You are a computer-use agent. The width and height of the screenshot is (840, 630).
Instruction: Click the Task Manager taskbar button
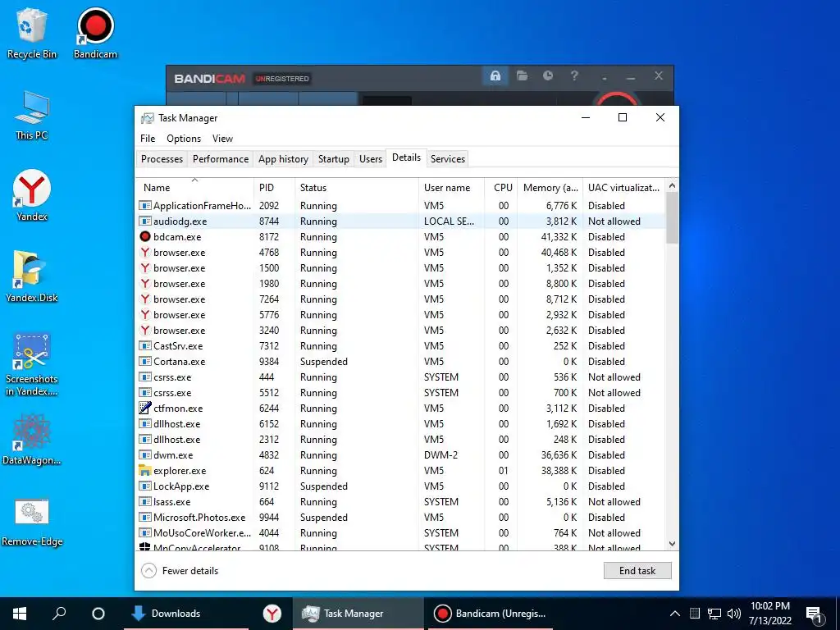(358, 614)
